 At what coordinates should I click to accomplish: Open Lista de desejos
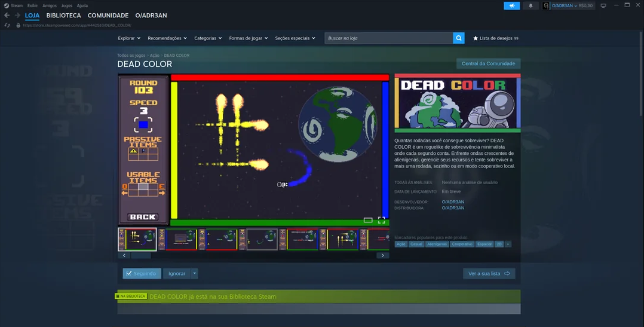tap(496, 38)
